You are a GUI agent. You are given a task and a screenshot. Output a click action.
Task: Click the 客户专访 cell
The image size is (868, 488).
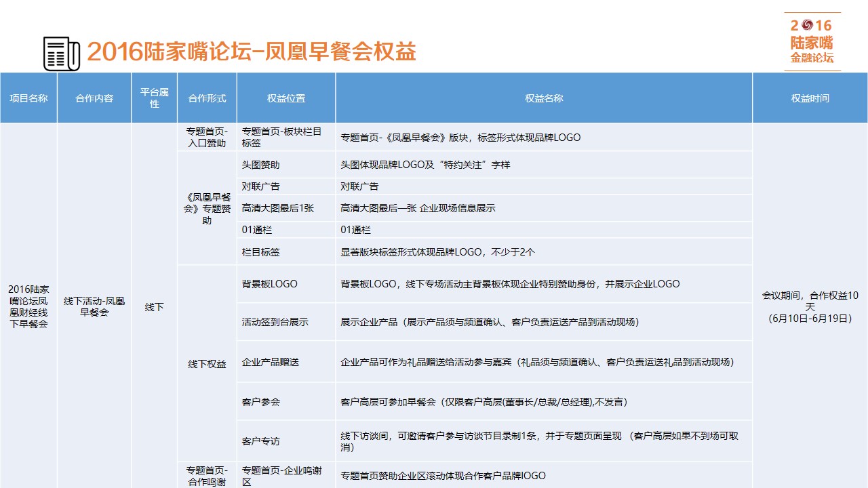pyautogui.click(x=286, y=441)
